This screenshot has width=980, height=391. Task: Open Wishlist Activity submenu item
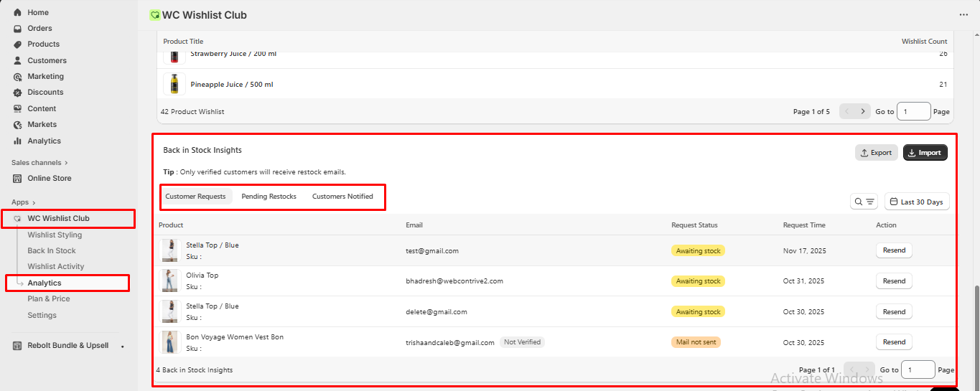pyautogui.click(x=56, y=267)
